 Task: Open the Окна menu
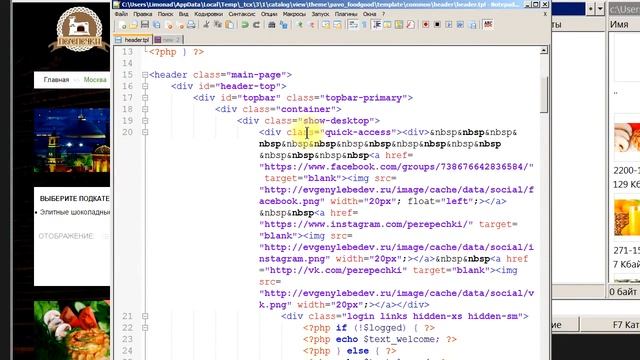click(369, 14)
